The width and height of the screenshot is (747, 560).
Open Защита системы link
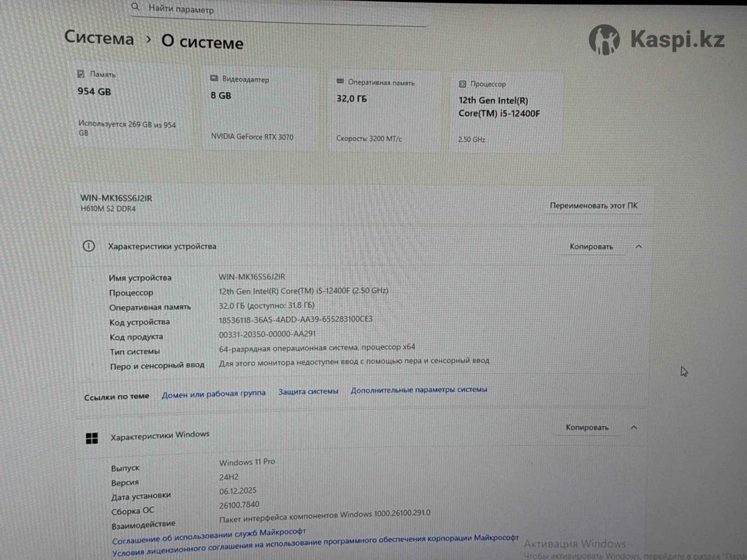308,391
